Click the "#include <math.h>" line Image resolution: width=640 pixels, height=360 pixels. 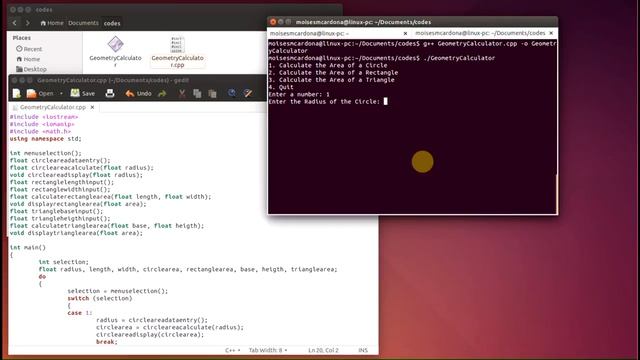click(40, 131)
